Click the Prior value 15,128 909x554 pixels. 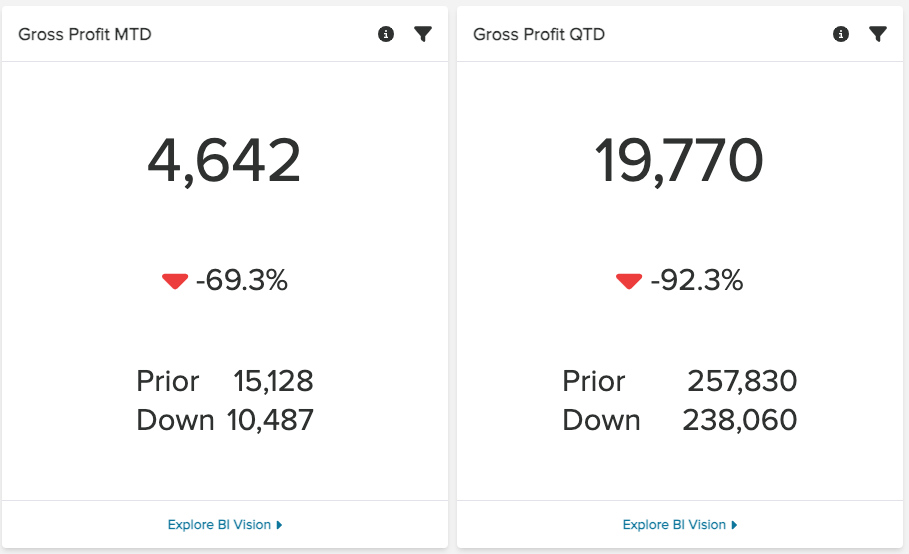(273, 381)
